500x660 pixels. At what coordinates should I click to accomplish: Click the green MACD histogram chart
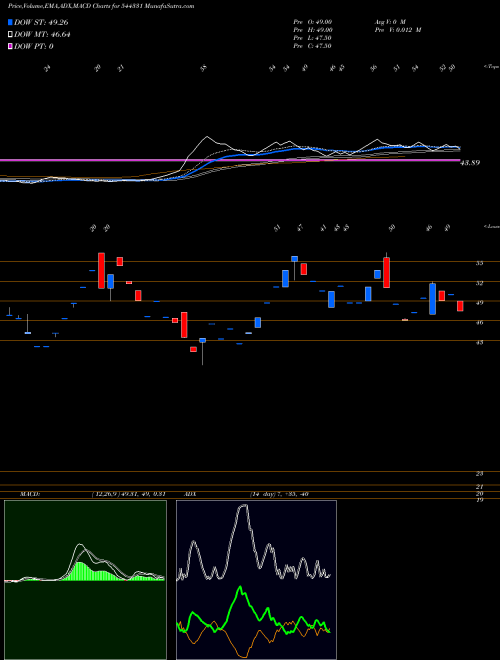tap(85, 580)
